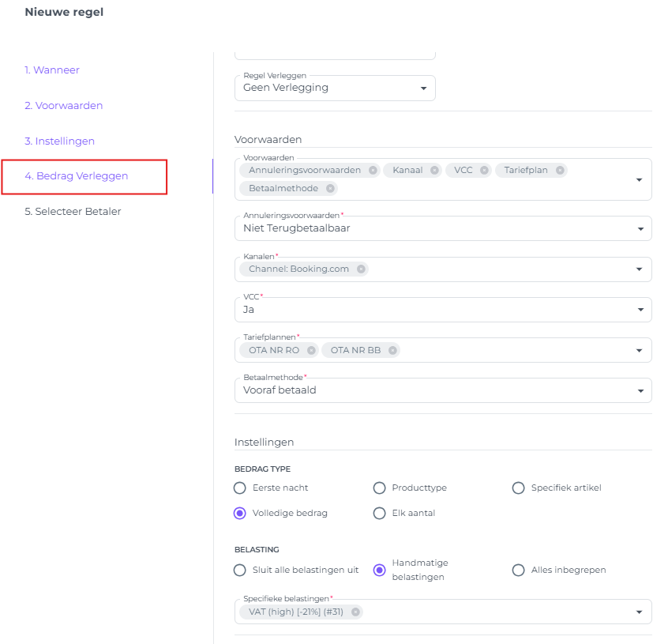Choose Producttype as bedrag type
Image resolution: width=653 pixels, height=644 pixels.
coord(379,488)
